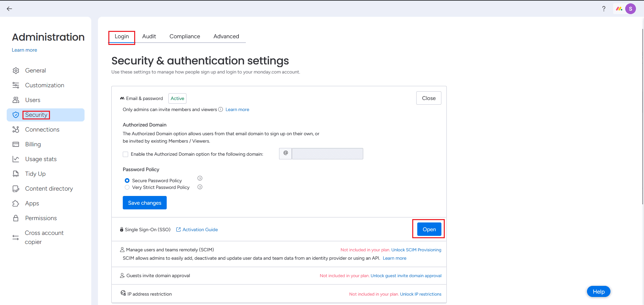The image size is (644, 305).
Task: Select Very Strict Password Policy option
Action: [x=127, y=187]
